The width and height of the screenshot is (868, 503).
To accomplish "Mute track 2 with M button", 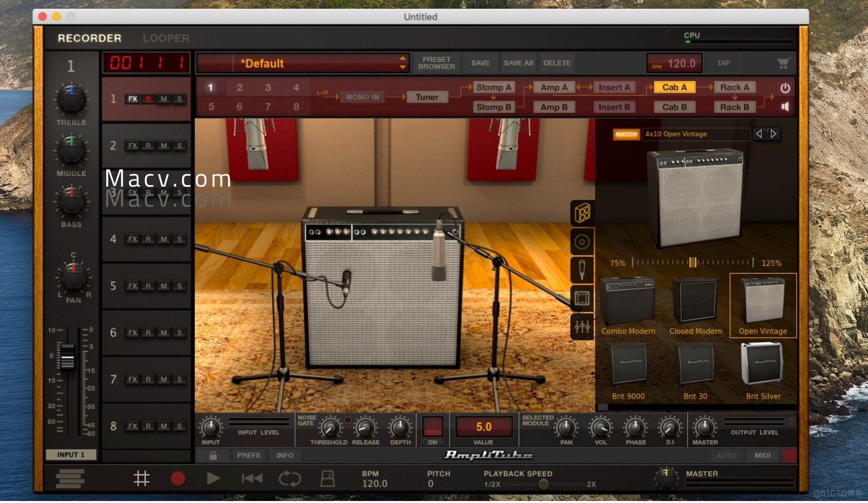I will click(164, 146).
